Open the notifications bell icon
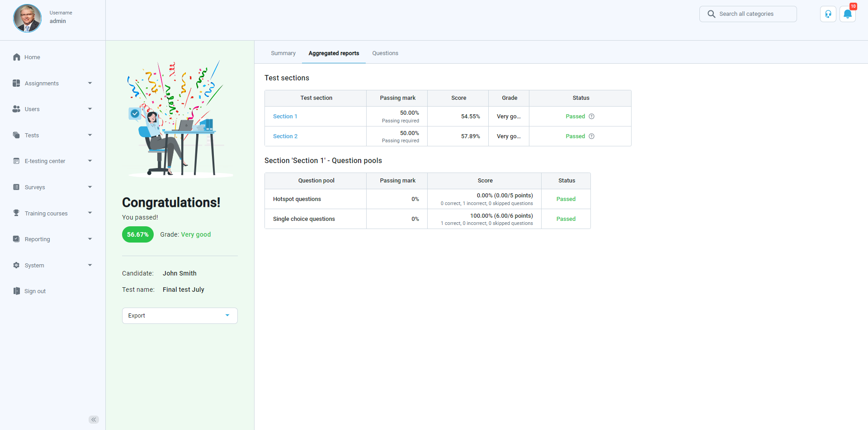The image size is (868, 430). pyautogui.click(x=848, y=14)
